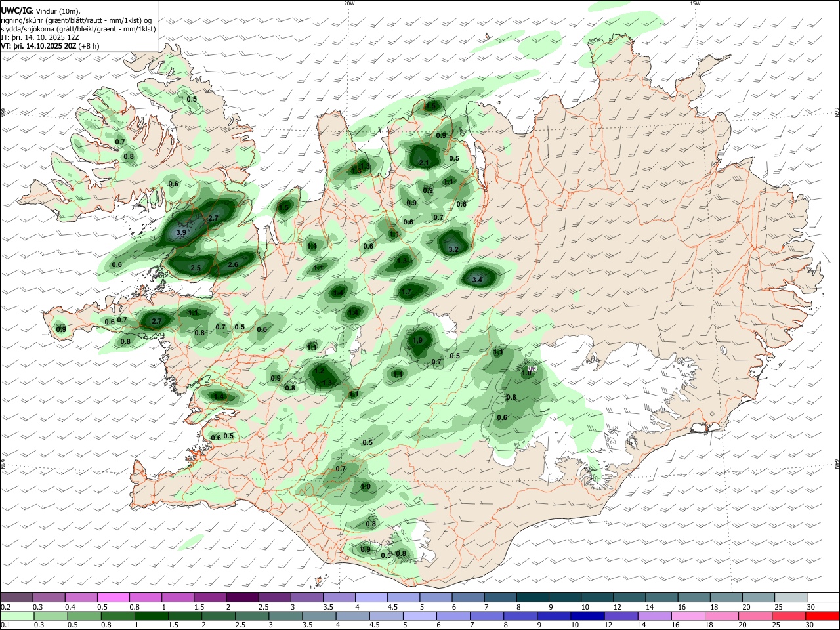Click the 12 label under lower colour scale
The image size is (840, 630).
coord(608,625)
